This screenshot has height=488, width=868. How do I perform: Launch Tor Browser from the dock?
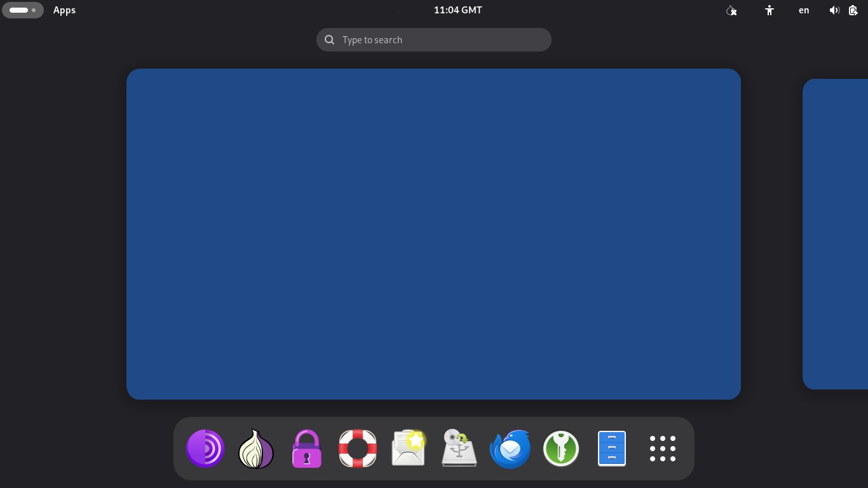coord(205,449)
